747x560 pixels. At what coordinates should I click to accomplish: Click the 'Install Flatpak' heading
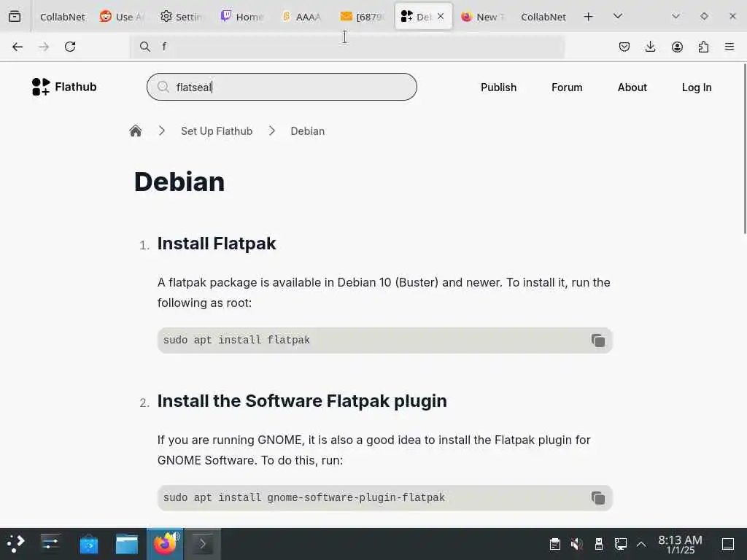[x=217, y=244]
